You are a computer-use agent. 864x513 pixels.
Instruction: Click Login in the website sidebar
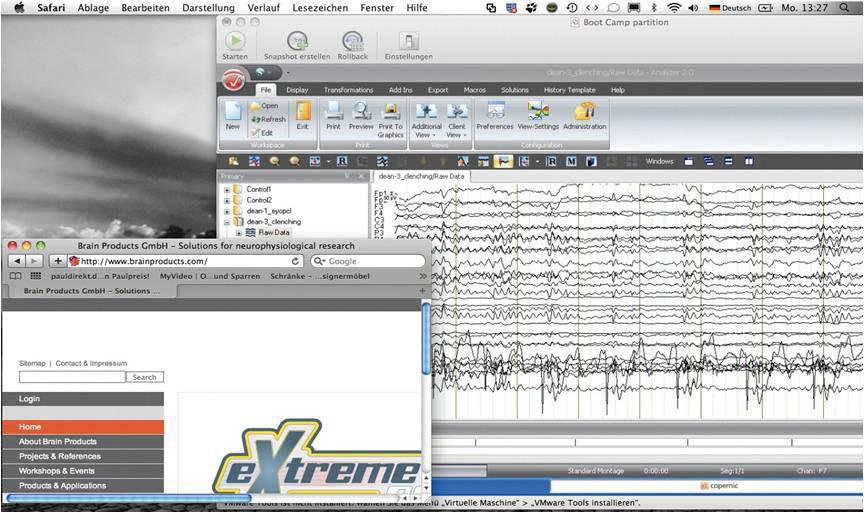point(83,399)
